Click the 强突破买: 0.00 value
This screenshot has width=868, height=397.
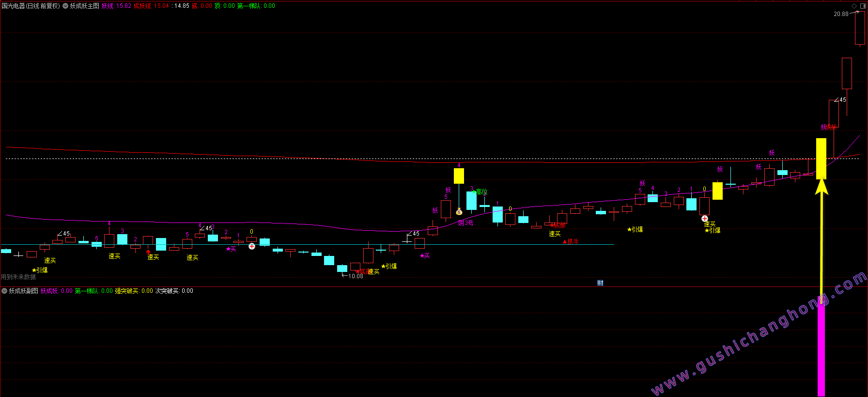[x=134, y=291]
